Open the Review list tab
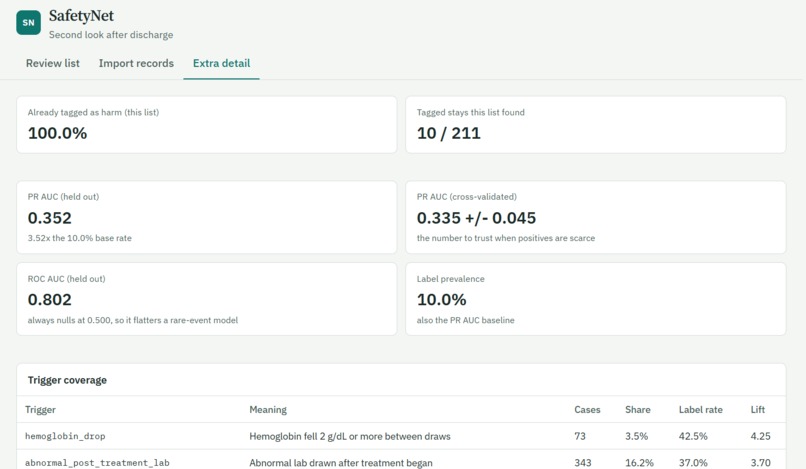The width and height of the screenshot is (806, 469). coord(52,63)
